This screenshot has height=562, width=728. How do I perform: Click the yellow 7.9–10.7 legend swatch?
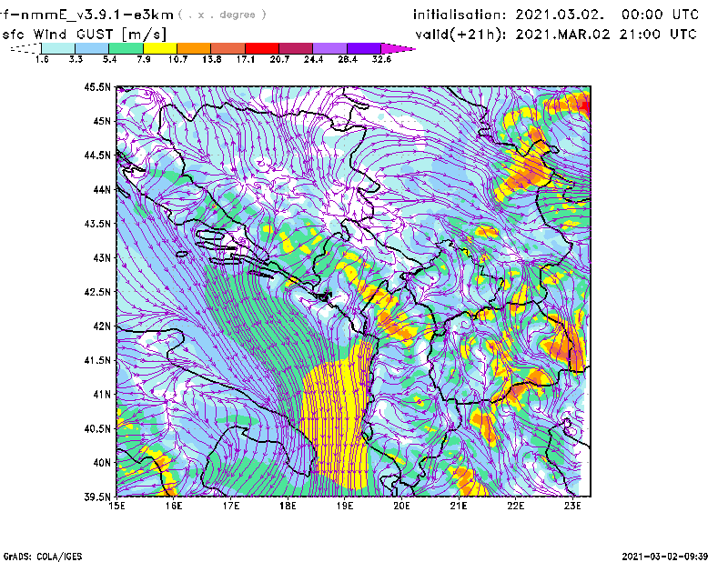click(160, 48)
